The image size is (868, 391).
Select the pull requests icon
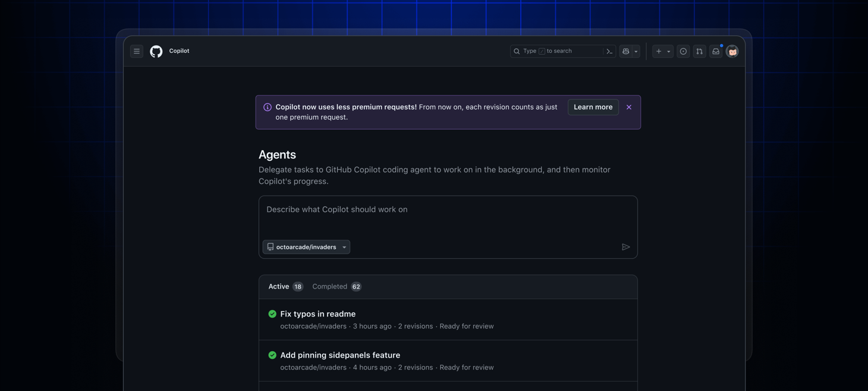[699, 51]
